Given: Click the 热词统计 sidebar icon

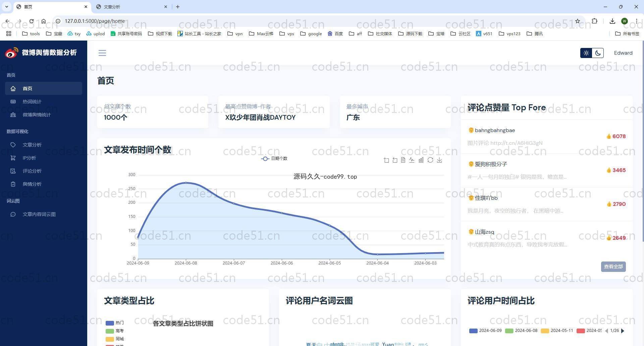Looking at the screenshot, I should point(13,102).
